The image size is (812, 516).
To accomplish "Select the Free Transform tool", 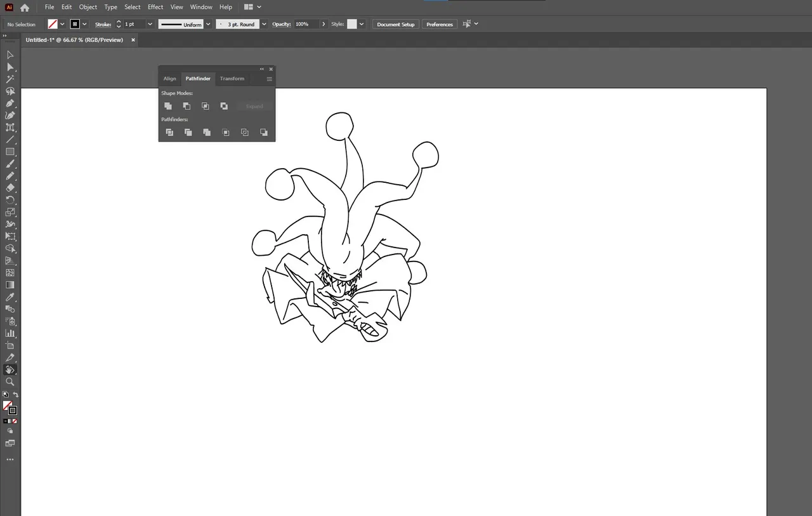I will (10, 236).
